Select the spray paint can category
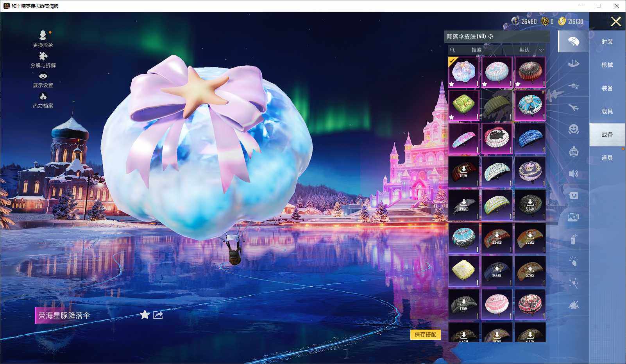 point(573,239)
